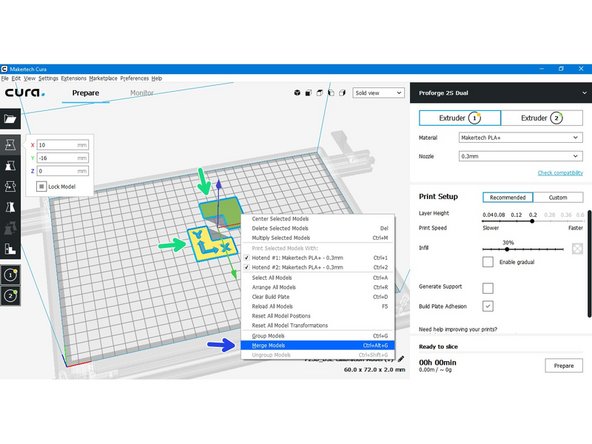The height and width of the screenshot is (444, 592).
Task: Select the Extruder 2 tab
Action: coord(542,118)
